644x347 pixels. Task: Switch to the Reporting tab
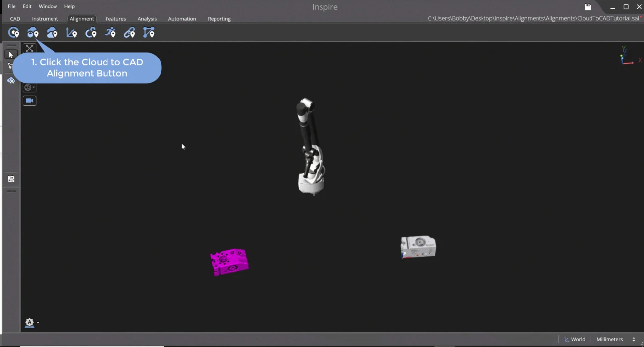[219, 19]
